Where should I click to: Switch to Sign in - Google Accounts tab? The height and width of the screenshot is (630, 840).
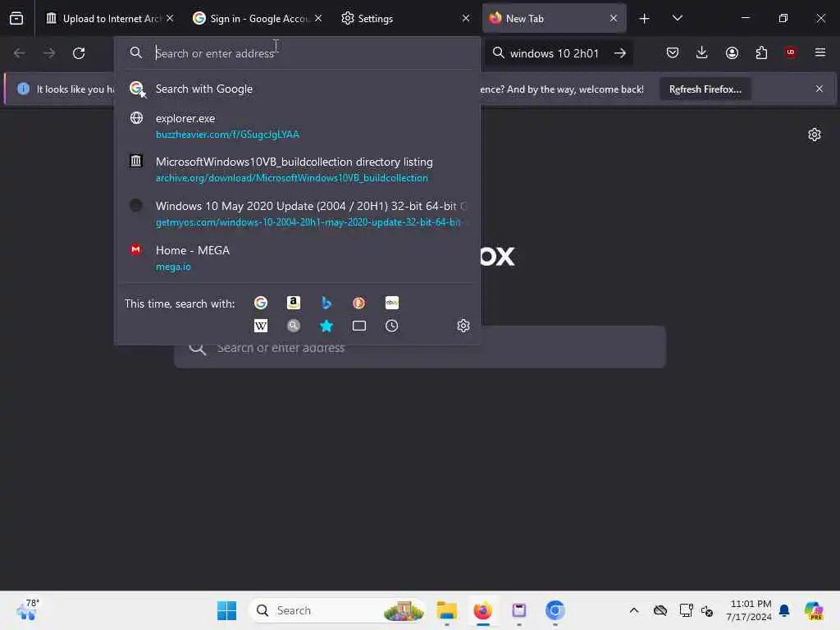[257, 19]
